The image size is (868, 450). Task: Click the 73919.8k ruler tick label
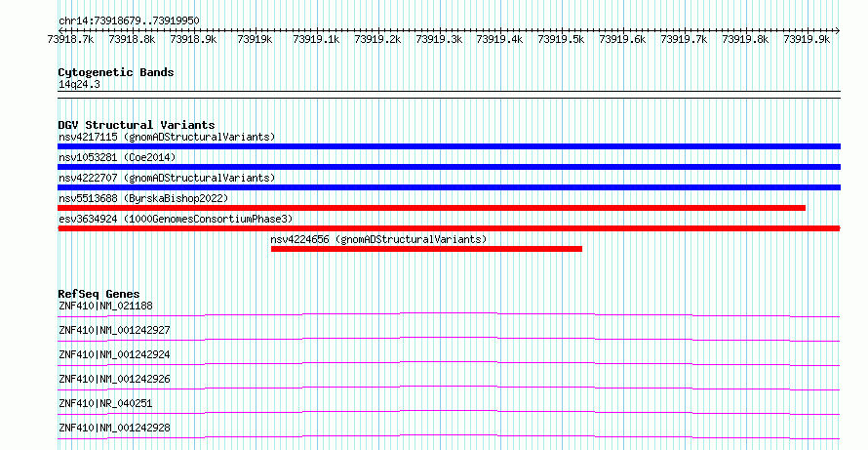(746, 39)
